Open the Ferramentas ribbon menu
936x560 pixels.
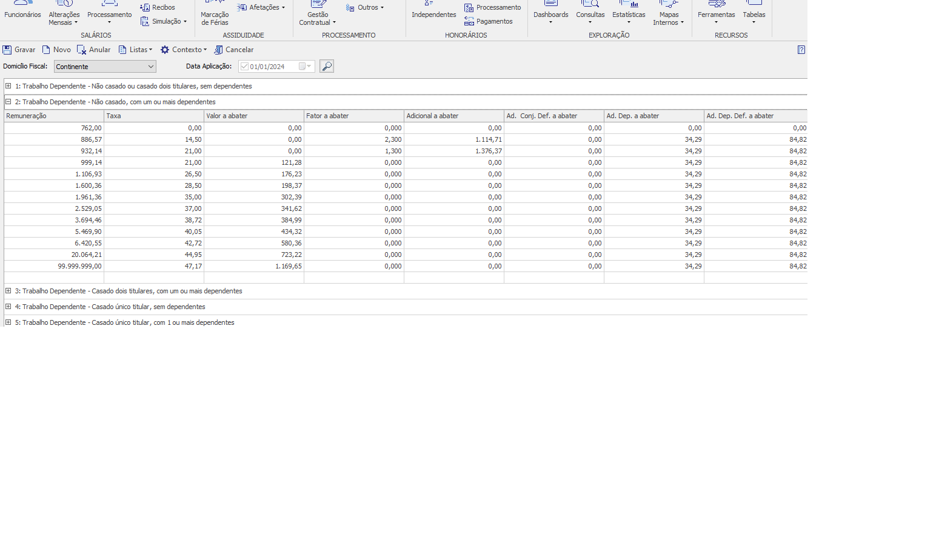716,16
